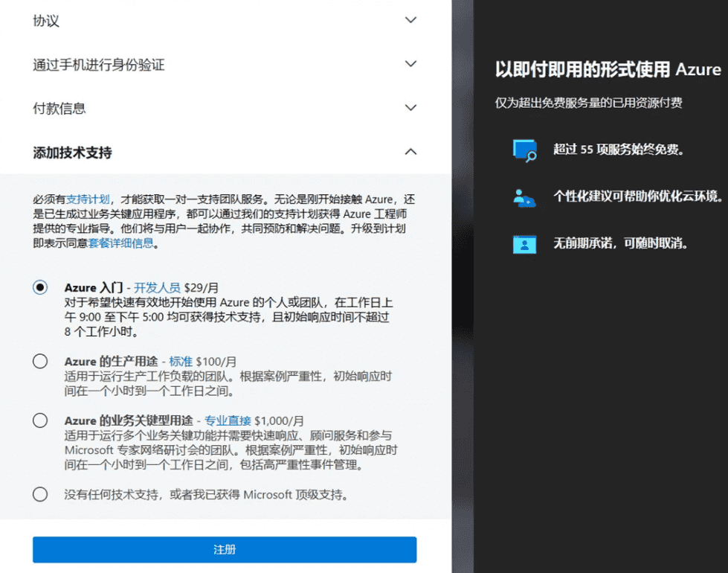Click the 个性化建议 person cloud icon
This screenshot has height=573, width=728.
(525, 198)
